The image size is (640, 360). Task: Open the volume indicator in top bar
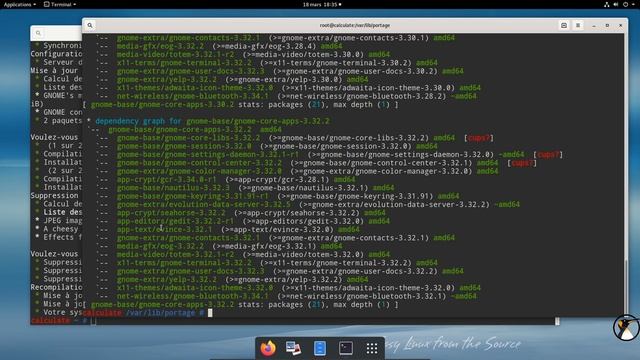[x=616, y=4]
